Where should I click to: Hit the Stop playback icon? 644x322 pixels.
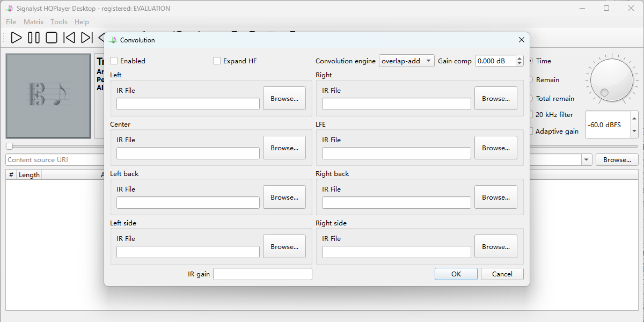[x=52, y=38]
